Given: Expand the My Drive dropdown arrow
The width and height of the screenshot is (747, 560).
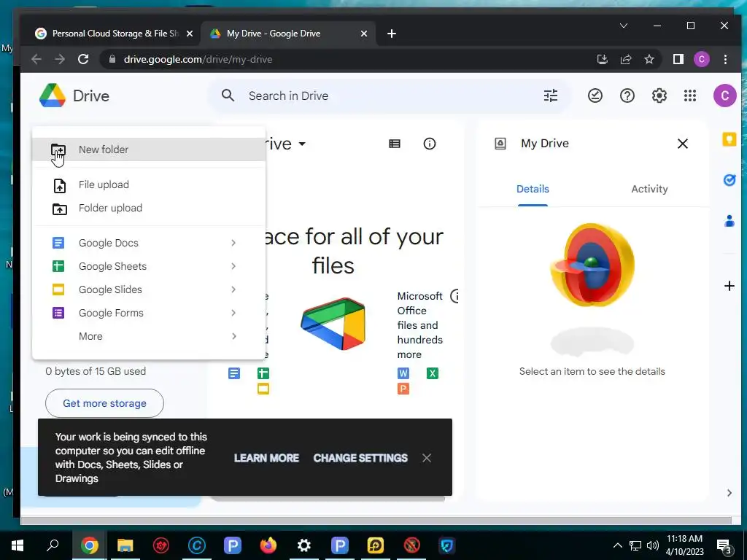Looking at the screenshot, I should (x=302, y=144).
